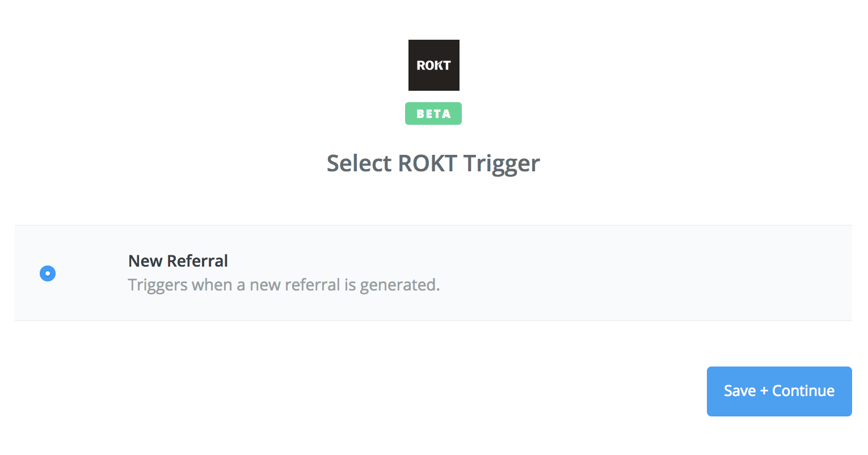Click the word Continue on the blue button

(x=803, y=391)
